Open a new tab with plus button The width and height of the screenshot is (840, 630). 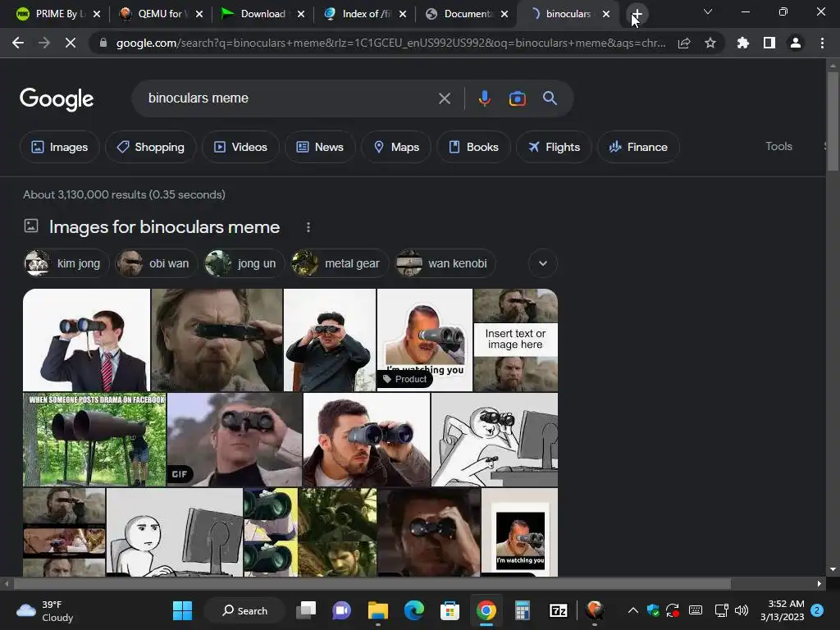[x=637, y=14]
